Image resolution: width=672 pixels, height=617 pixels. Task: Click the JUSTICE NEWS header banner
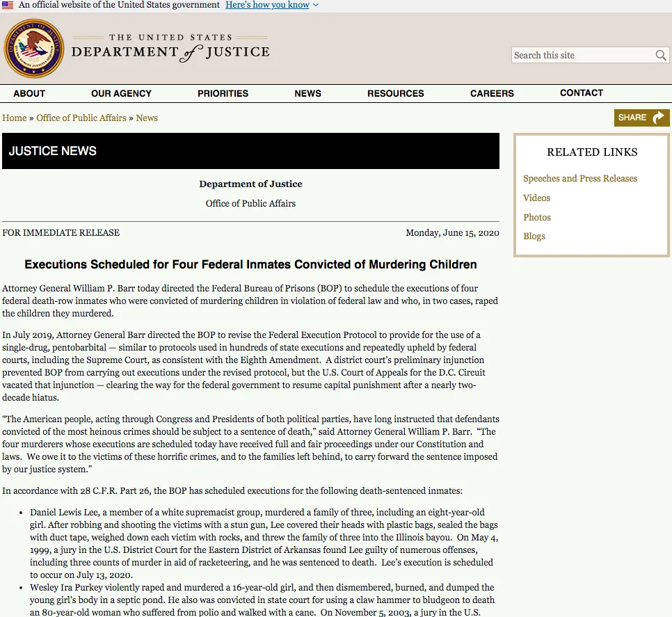point(250,151)
